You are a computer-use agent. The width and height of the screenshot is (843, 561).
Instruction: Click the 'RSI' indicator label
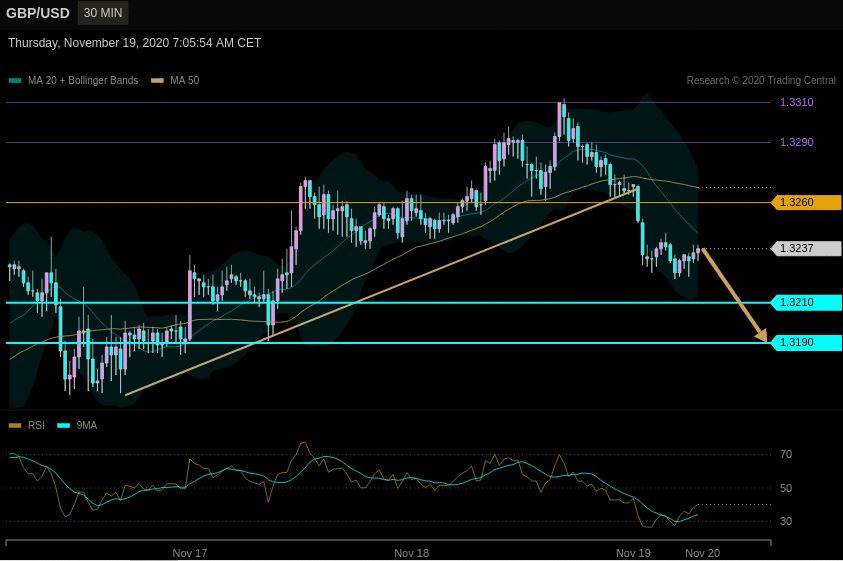coord(36,425)
